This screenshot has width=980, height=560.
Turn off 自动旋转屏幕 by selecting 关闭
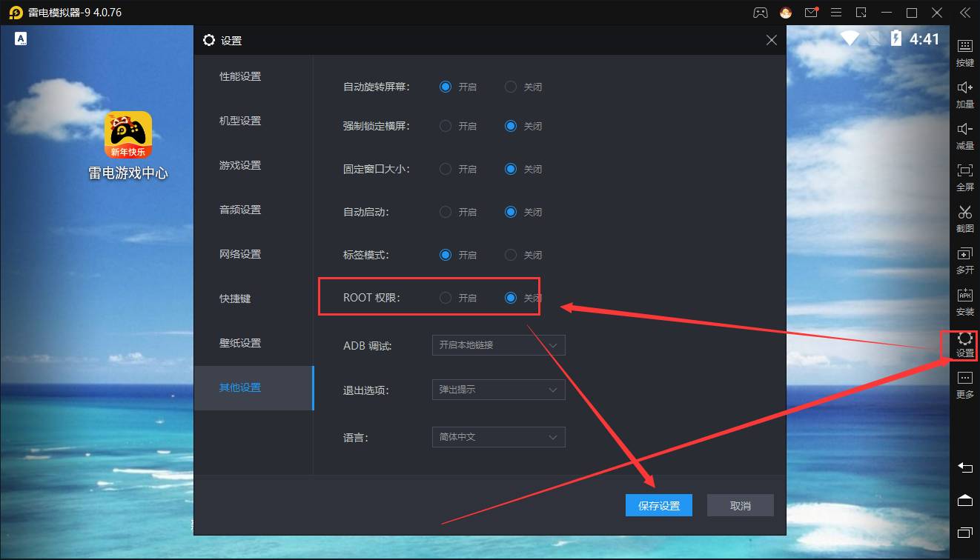click(x=511, y=87)
